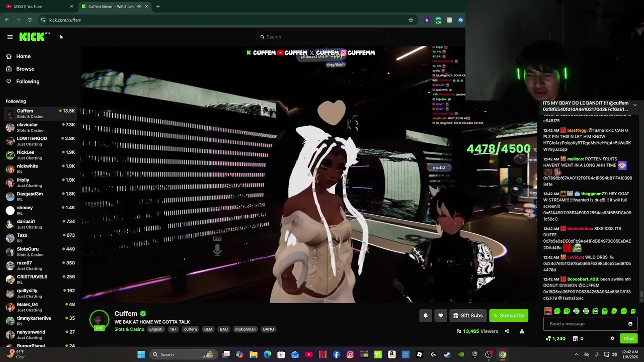Open the channel points 1,240 balance
The height and width of the screenshot is (362, 644).
[555, 338]
